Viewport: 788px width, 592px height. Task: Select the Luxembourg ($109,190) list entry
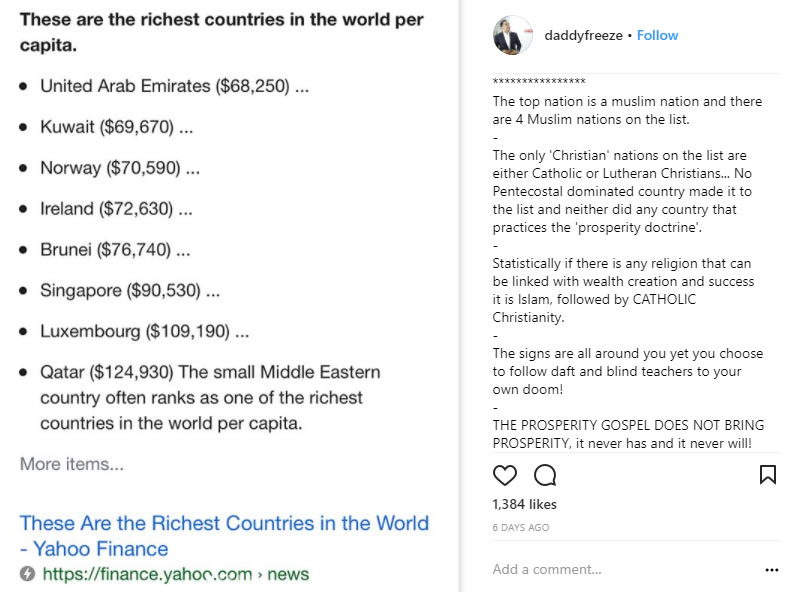(x=144, y=331)
